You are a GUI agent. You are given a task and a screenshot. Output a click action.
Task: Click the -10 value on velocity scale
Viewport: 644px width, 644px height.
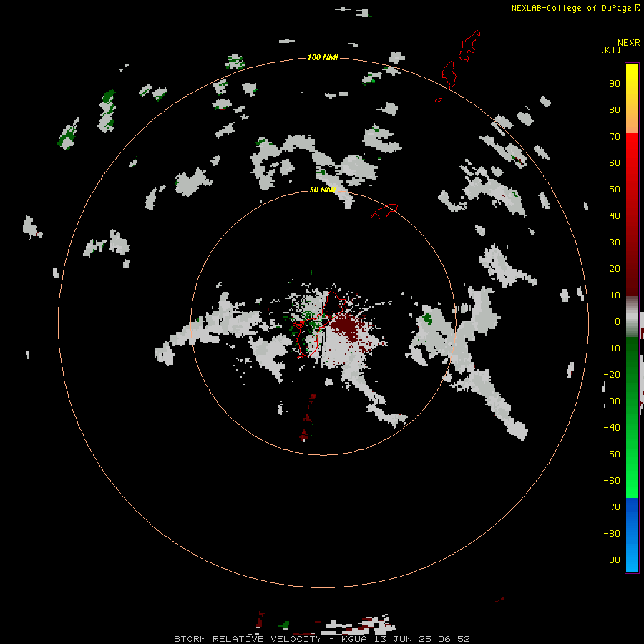click(x=612, y=348)
